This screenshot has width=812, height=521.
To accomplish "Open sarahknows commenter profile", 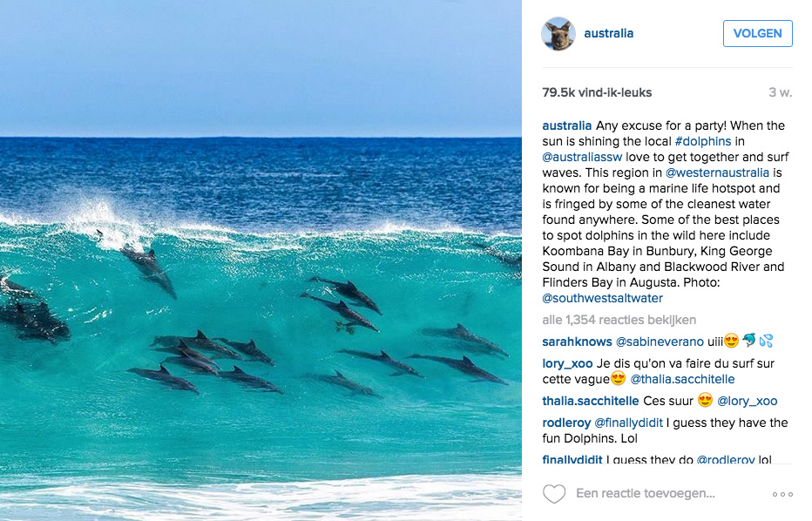I will pos(577,342).
